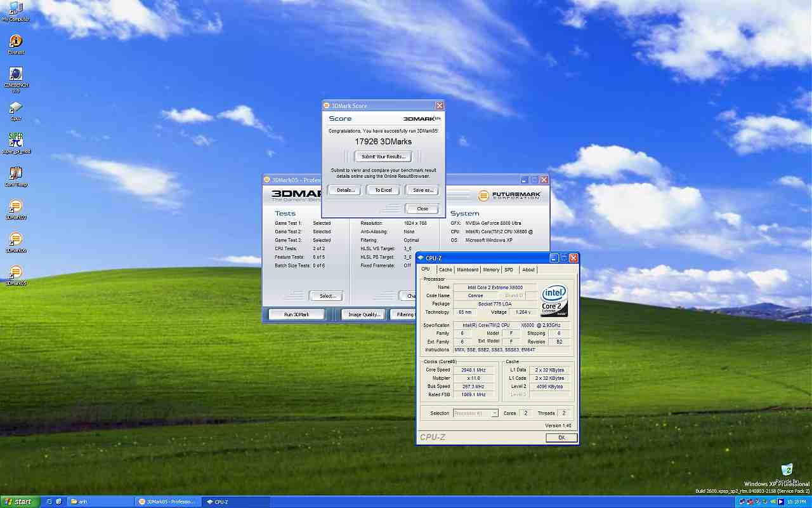The image size is (812, 508).
Task: Open the SPD tab in CPU-Z
Action: pos(509,270)
